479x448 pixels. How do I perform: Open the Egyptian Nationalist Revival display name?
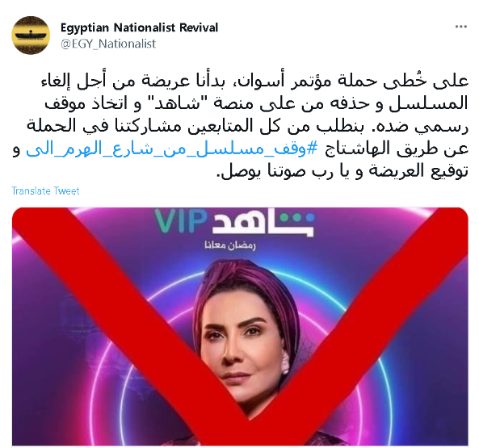[139, 27]
